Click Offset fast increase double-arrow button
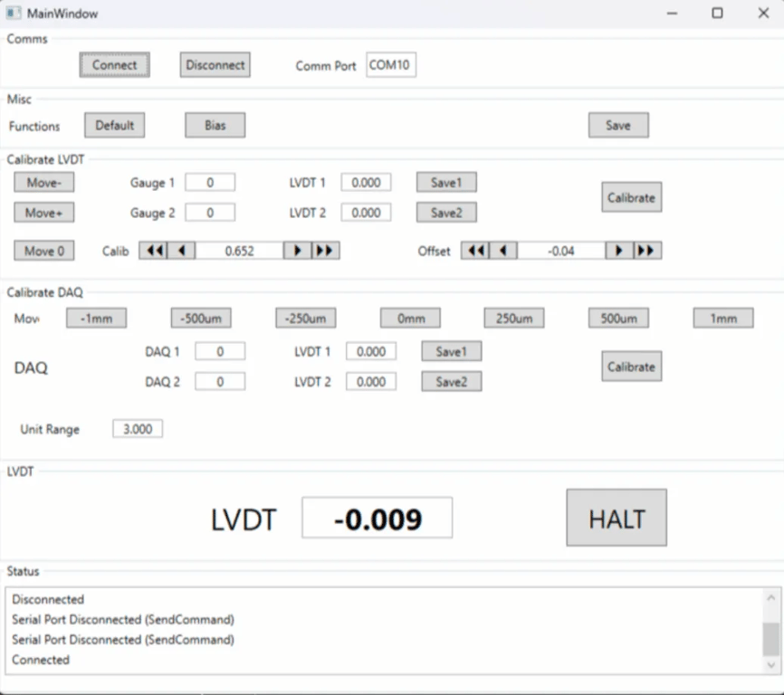Viewport: 784px width, 695px height. 647,251
